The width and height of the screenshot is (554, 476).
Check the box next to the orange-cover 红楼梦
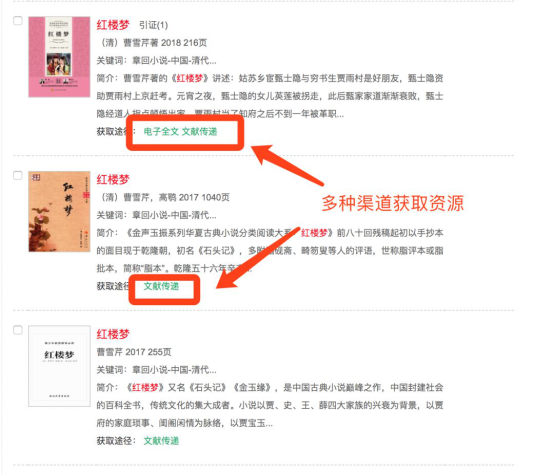[18, 175]
